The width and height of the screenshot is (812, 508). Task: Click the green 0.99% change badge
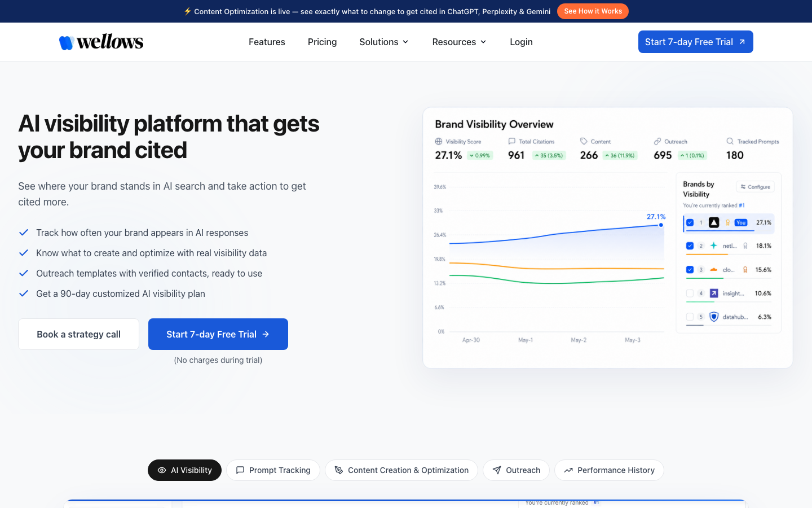click(x=480, y=155)
